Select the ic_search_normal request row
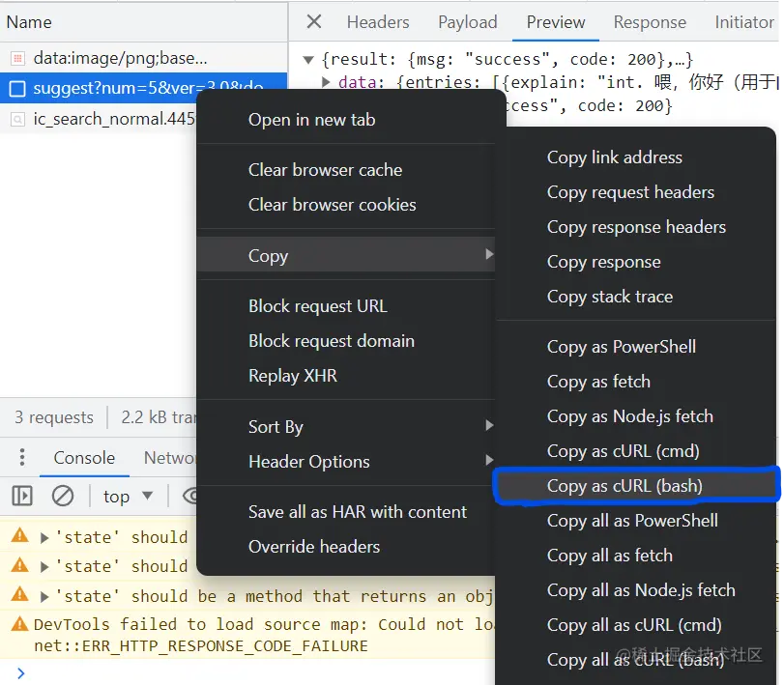The width and height of the screenshot is (784, 685). tap(99, 119)
